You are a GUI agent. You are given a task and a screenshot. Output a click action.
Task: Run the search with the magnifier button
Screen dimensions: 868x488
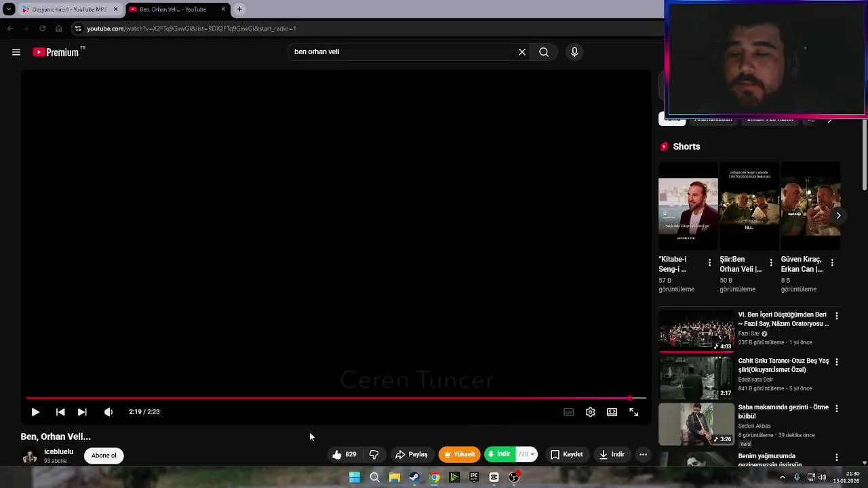tap(544, 52)
